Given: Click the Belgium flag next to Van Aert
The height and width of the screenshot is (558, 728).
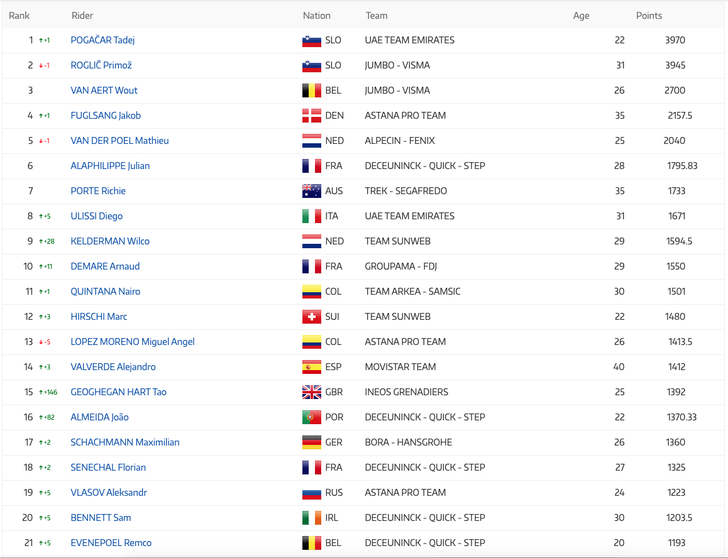Looking at the screenshot, I should point(311,91).
